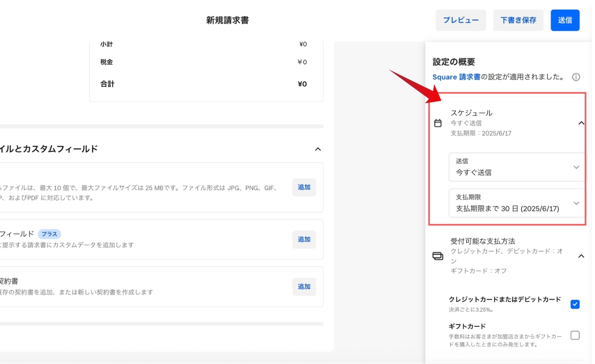This screenshot has height=364, width=595.
Task: Collapse the スケジュール section chevron
Action: (x=581, y=123)
